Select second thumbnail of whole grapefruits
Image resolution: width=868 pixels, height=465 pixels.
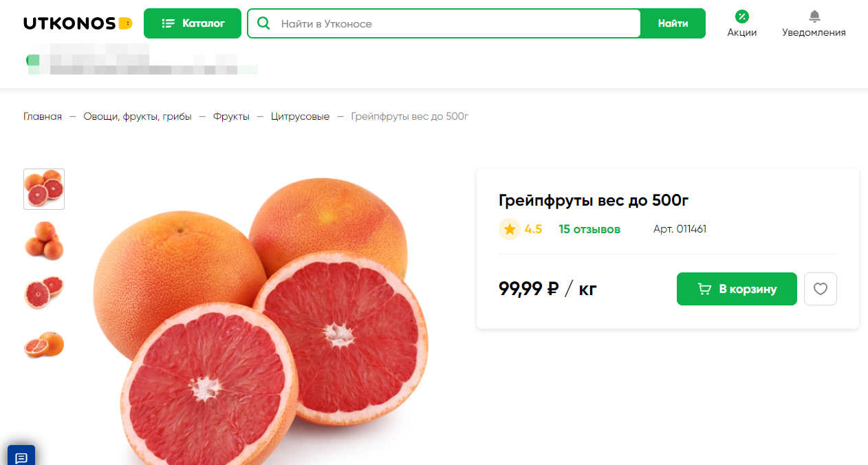tap(44, 240)
